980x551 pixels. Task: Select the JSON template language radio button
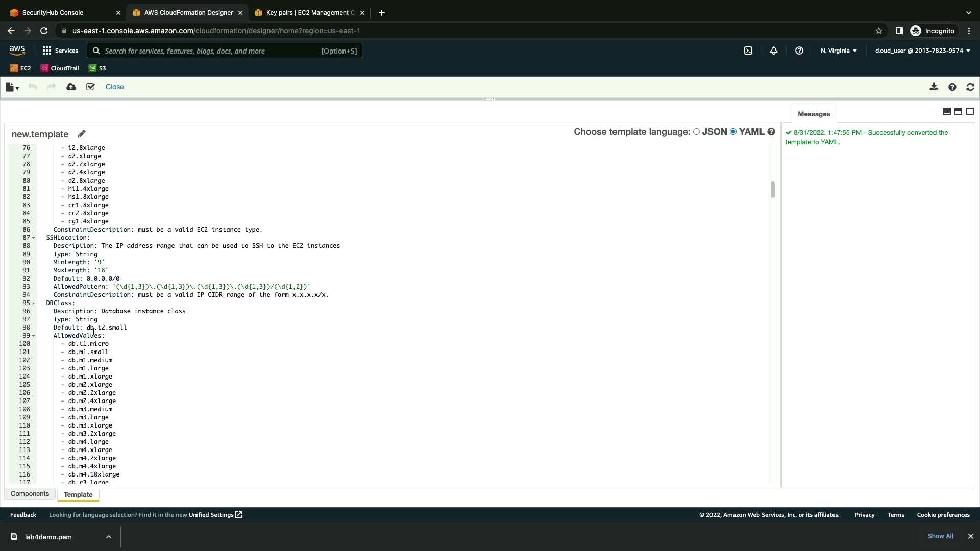[x=696, y=132]
